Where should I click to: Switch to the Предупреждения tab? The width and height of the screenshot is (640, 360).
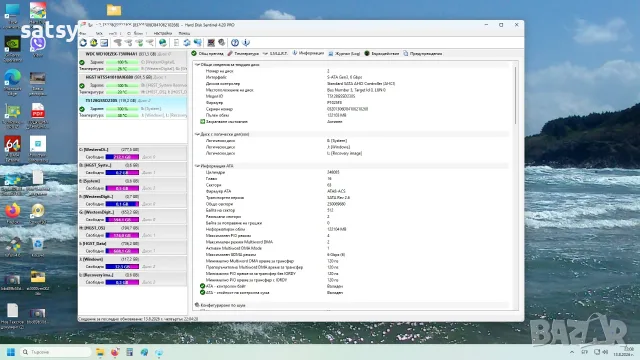(x=422, y=53)
